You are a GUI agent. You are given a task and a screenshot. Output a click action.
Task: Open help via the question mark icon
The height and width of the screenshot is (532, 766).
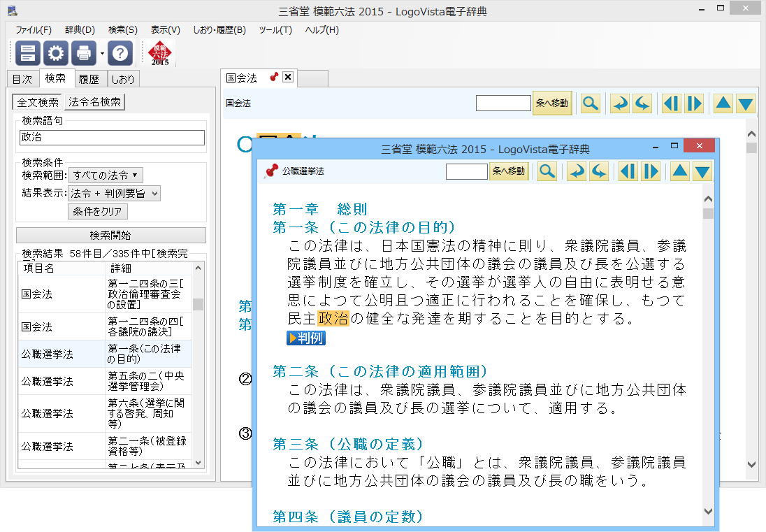click(x=120, y=52)
